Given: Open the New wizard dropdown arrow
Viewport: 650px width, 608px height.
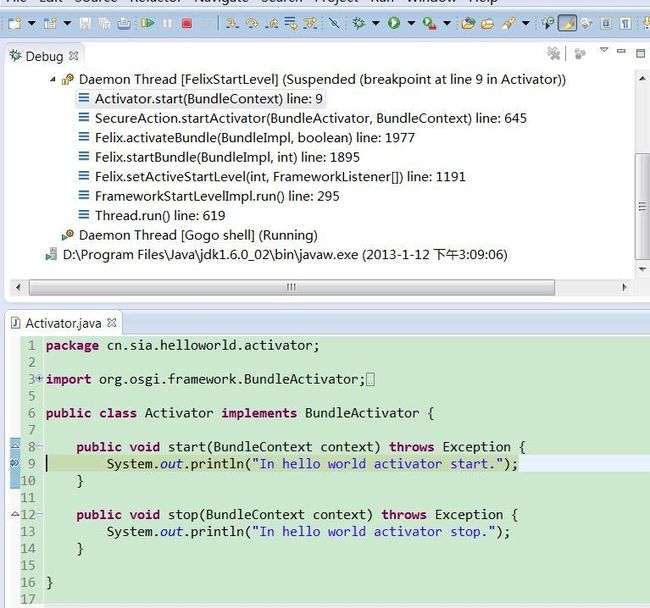Looking at the screenshot, I should (x=32, y=23).
